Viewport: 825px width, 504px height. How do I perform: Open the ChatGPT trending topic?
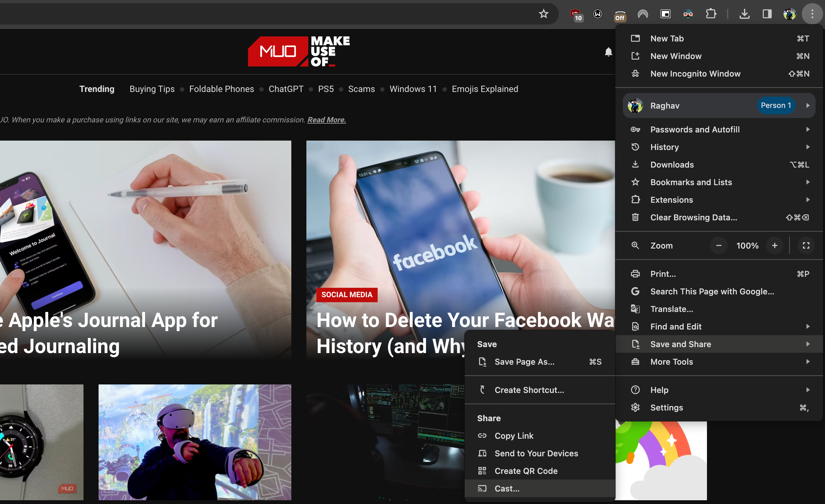click(286, 89)
